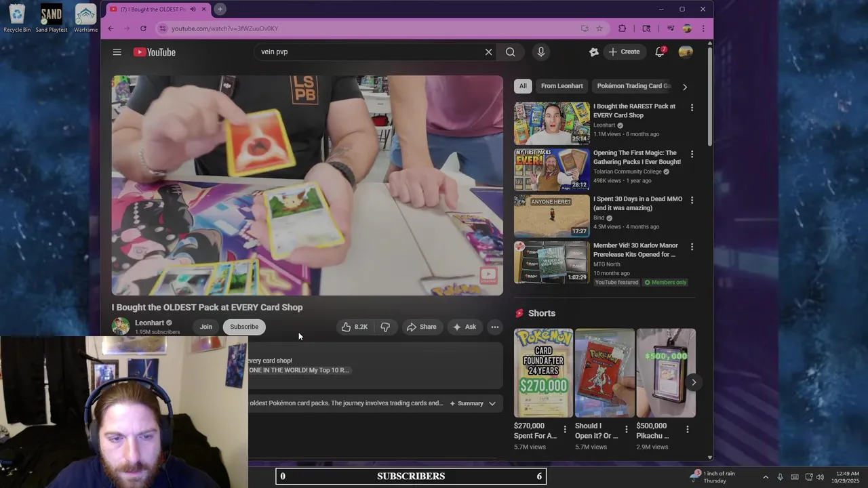Select 'Pokémon Trading Card Game' chip
This screenshot has width=868, height=488.
point(633,86)
